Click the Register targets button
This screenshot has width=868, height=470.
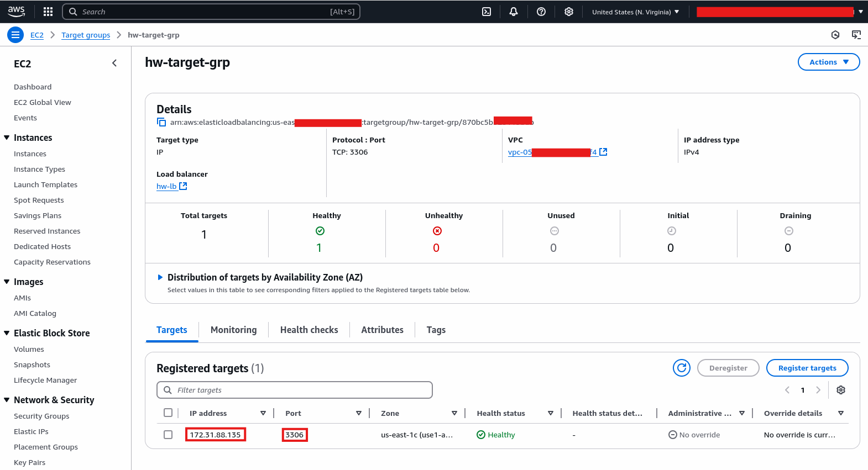pyautogui.click(x=807, y=368)
